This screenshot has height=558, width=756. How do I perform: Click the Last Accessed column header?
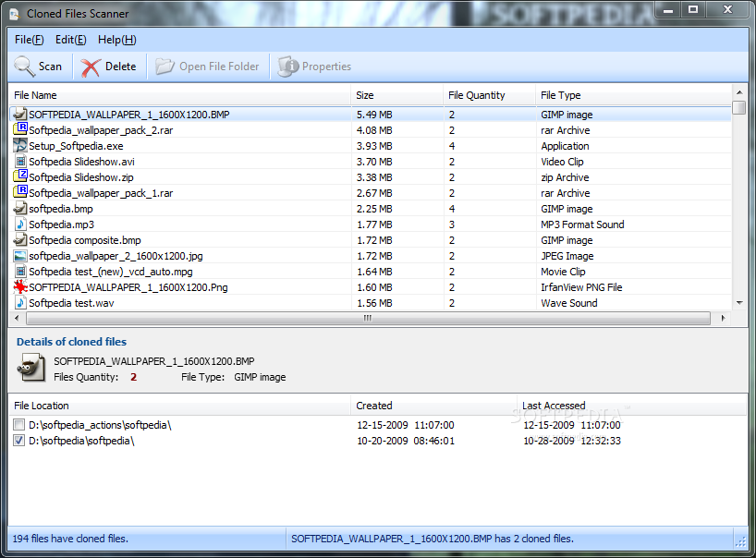click(631, 406)
